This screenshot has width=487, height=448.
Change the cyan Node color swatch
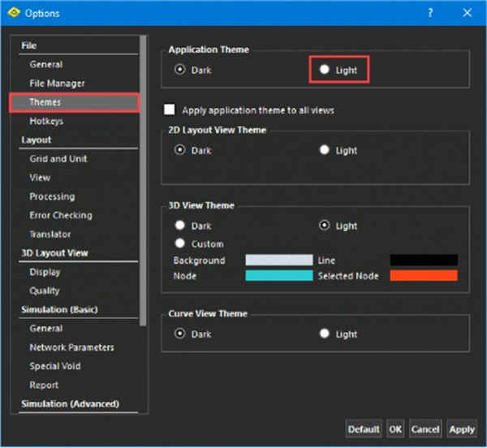[x=279, y=275]
